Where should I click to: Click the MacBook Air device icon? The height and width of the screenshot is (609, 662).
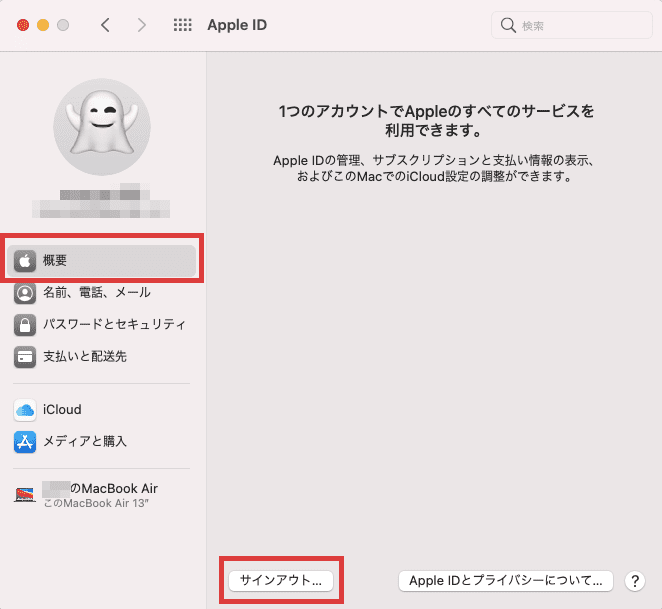tap(25, 495)
